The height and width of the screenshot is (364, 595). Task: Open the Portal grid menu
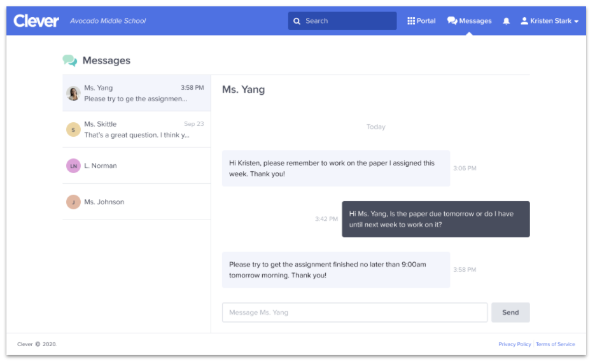[421, 21]
